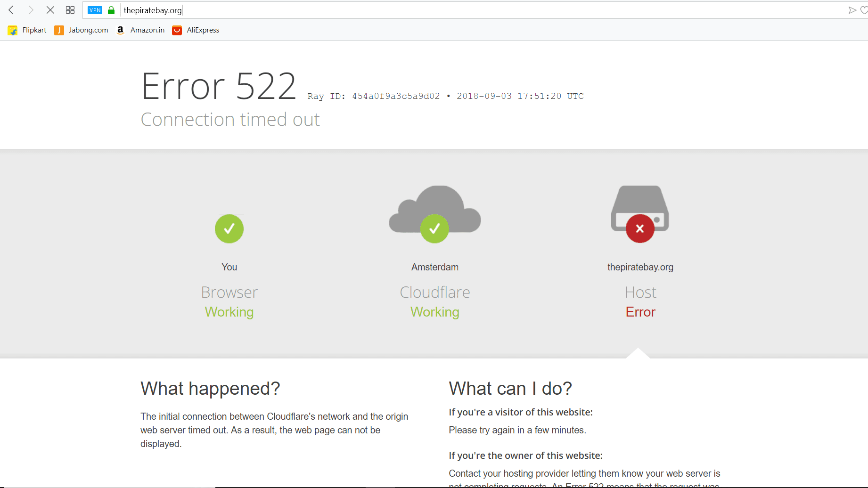
Task: Click the Jabong orange J favicon
Action: [x=59, y=30]
